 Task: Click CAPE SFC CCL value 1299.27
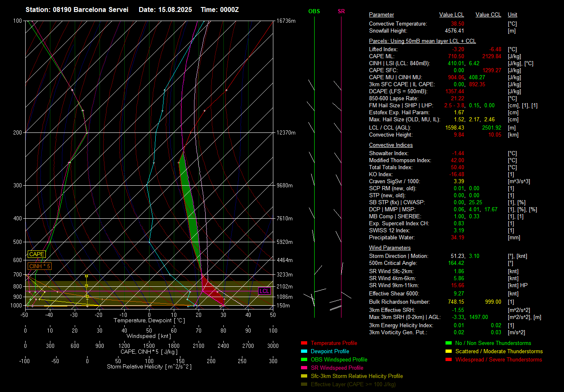492,70
